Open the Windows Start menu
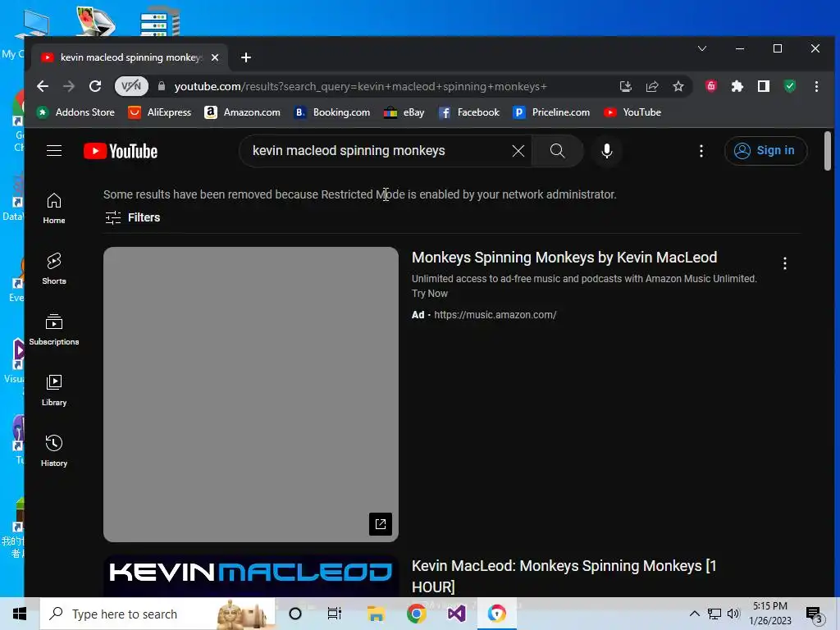The height and width of the screenshot is (630, 840). (x=20, y=614)
